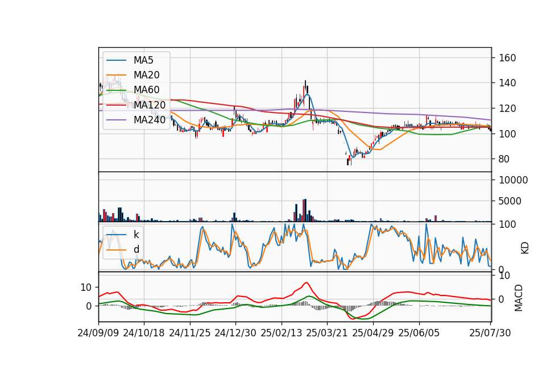Image resolution: width=546 pixels, height=392 pixels.
Task: Click the highest candlestick peak near 140
Action: coord(305,86)
